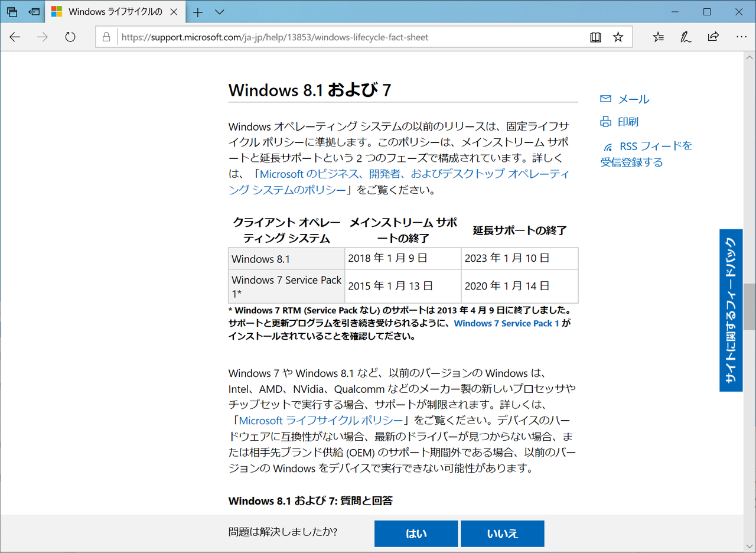Maximize the Edge browser window

point(707,12)
